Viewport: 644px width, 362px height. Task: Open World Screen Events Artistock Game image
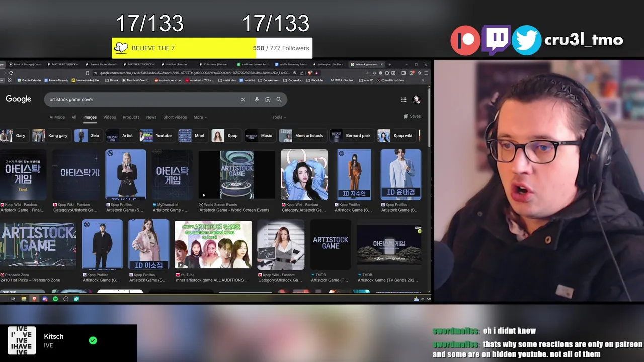(236, 174)
